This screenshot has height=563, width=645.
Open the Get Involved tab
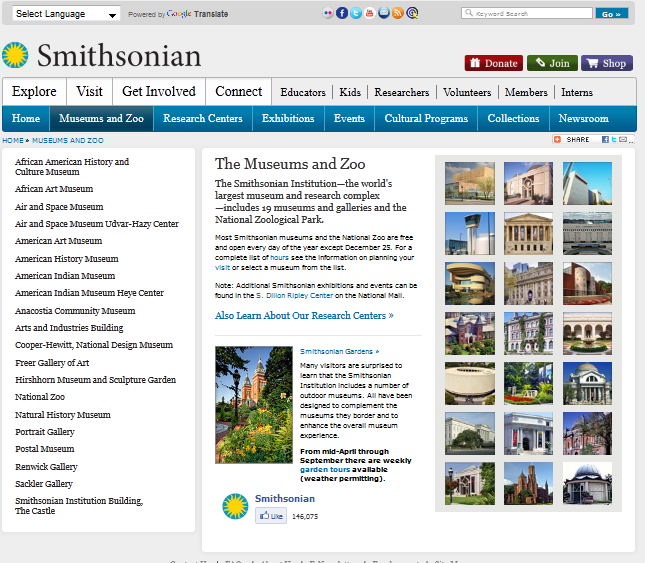coord(159,91)
